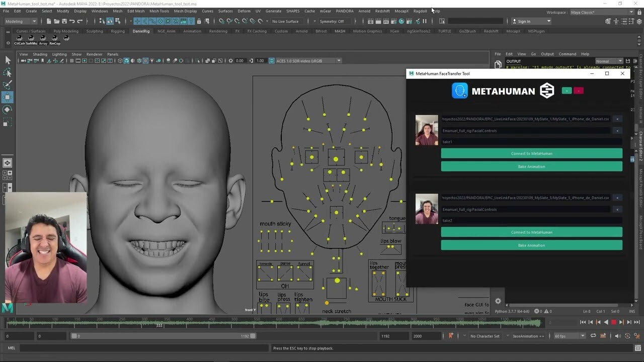
Task: Open the No Character Set dropdown
Action: pos(486,336)
